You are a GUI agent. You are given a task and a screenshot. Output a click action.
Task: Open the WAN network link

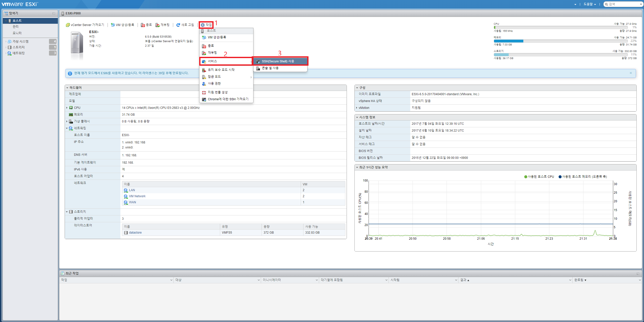pos(132,202)
